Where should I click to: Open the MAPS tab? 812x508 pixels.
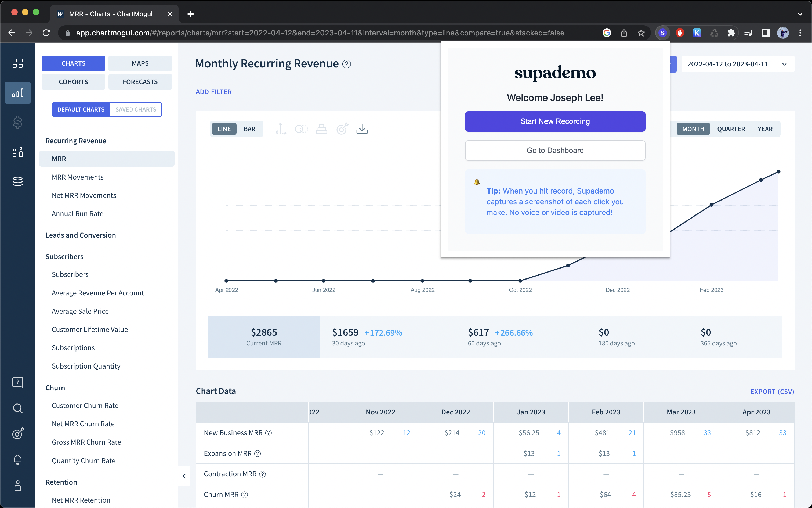(x=140, y=63)
